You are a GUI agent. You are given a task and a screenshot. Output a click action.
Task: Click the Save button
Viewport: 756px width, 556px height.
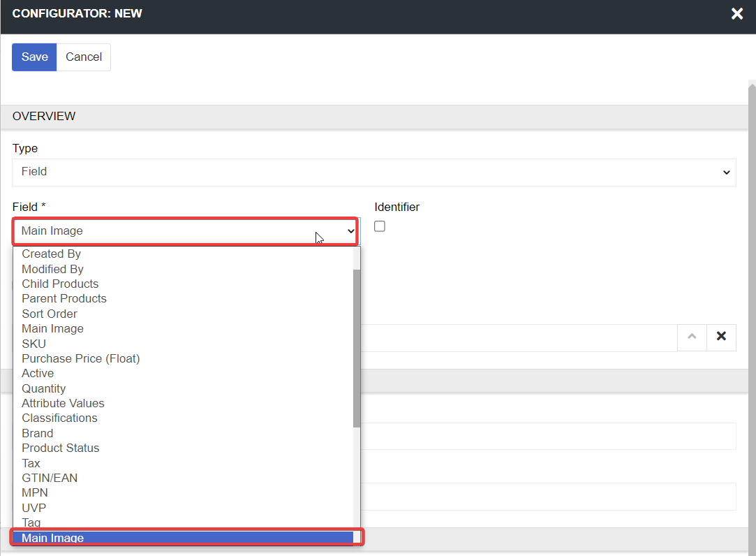(x=34, y=57)
